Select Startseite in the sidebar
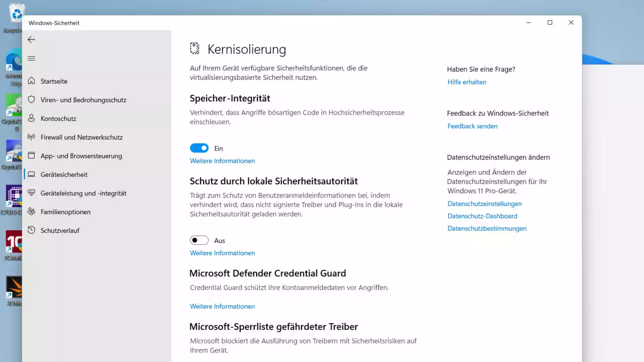This screenshot has height=362, width=644. click(54, 81)
